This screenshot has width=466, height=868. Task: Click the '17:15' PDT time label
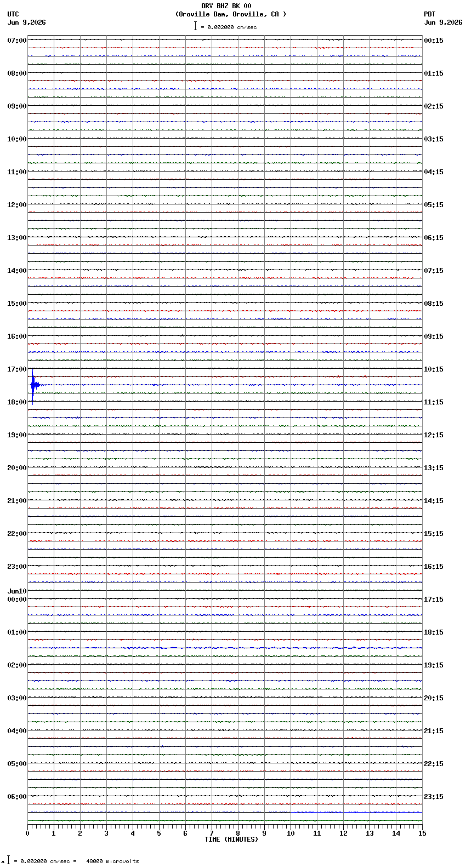click(x=434, y=599)
